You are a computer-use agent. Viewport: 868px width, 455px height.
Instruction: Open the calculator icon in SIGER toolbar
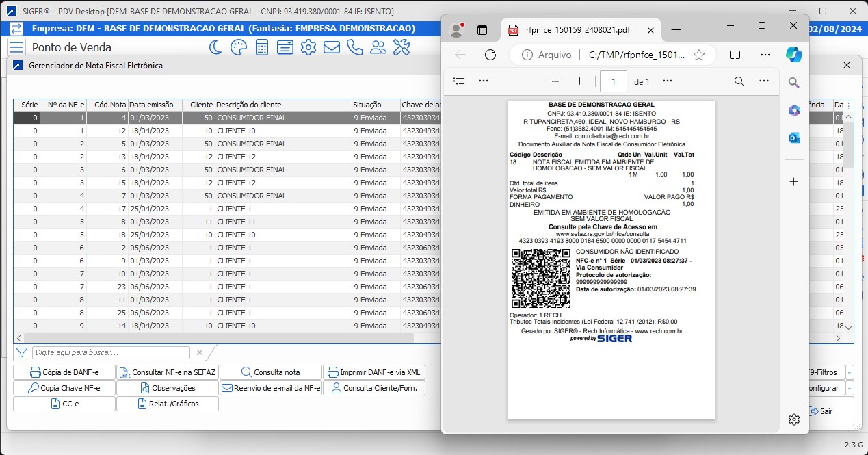(x=261, y=47)
